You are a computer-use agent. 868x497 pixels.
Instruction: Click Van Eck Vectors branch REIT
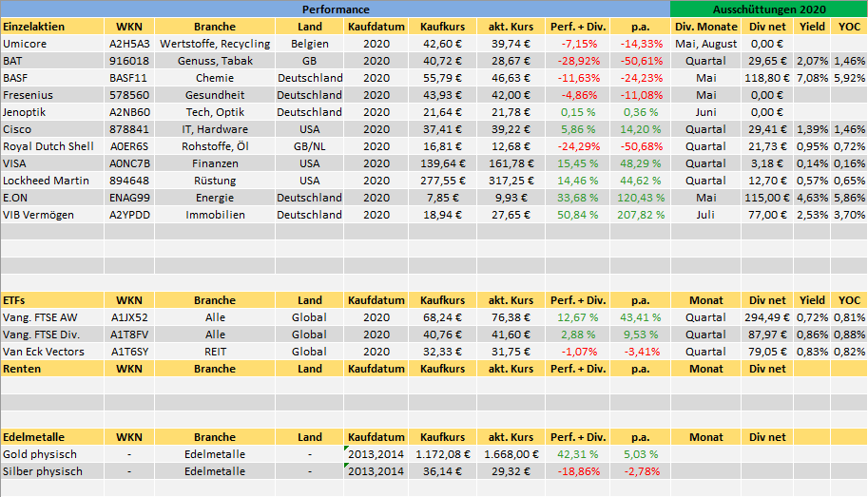point(215,352)
